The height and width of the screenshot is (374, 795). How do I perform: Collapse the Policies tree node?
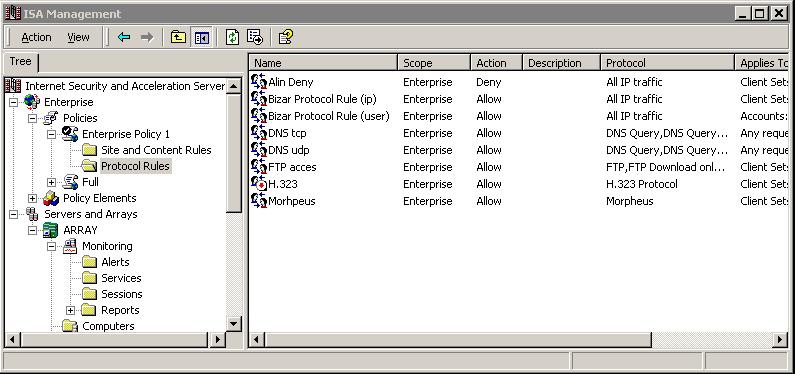tap(32, 118)
